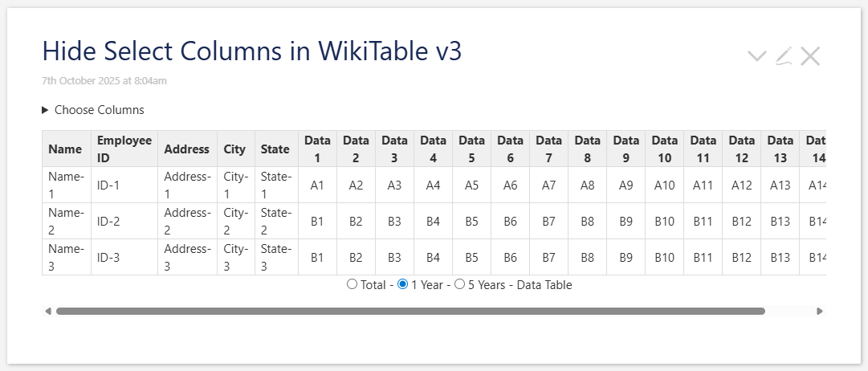
Task: Click the horizontal scrollbar right arrow
Action: tap(820, 311)
